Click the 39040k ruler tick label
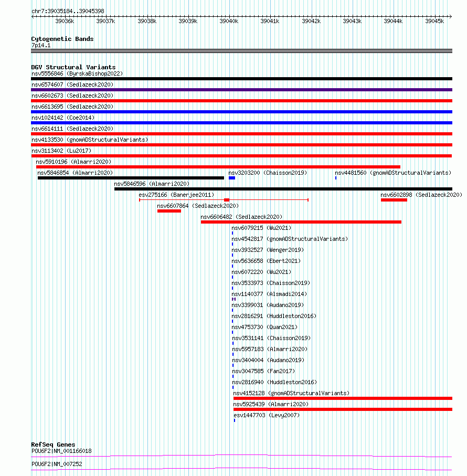The width and height of the screenshot is (467, 476). (x=229, y=21)
